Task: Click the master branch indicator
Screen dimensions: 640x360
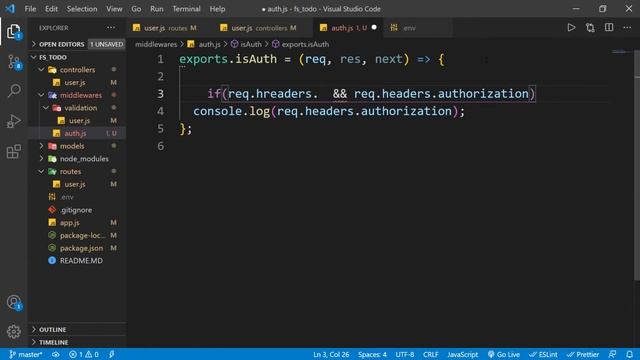Action: 25,354
